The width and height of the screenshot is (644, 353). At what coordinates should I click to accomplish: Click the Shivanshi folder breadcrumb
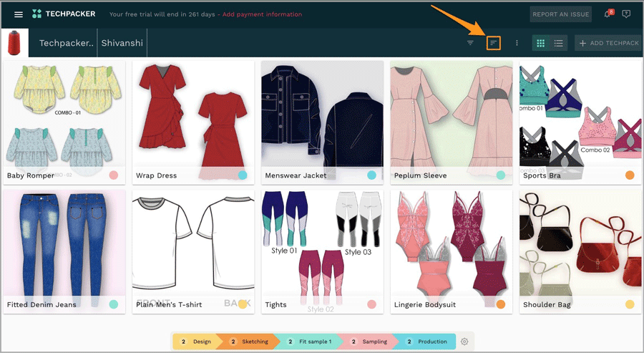122,43
